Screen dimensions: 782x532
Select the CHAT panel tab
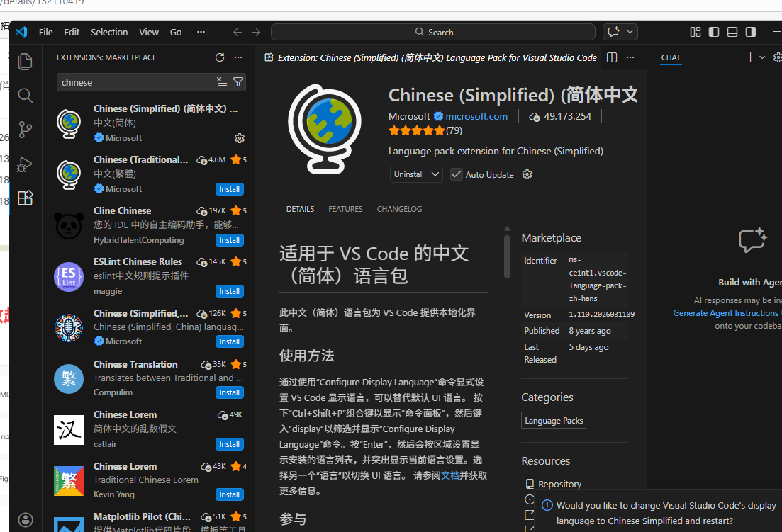671,57
